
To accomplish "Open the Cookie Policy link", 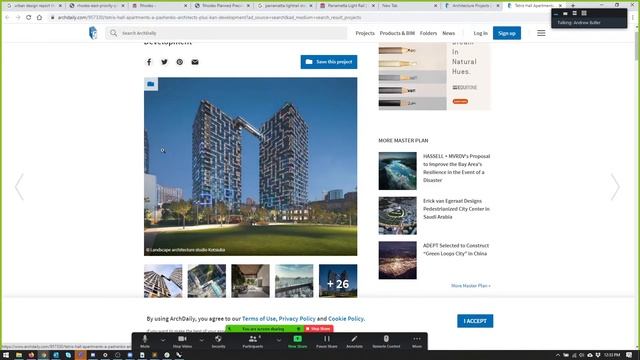I will pyautogui.click(x=346, y=318).
